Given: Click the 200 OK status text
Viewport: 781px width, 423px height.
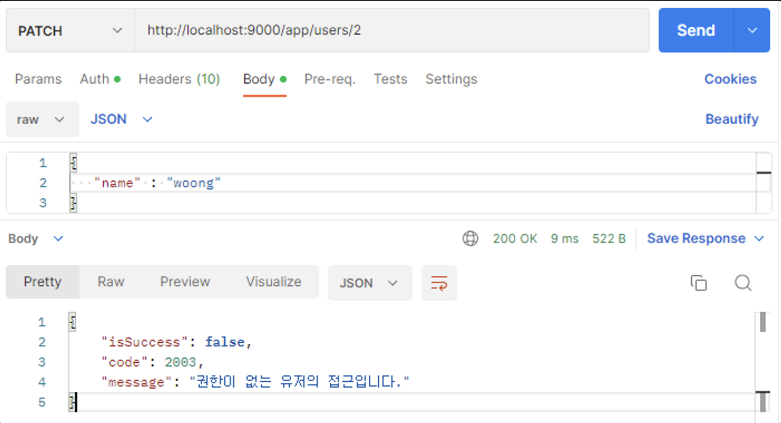Looking at the screenshot, I should pyautogui.click(x=515, y=239).
